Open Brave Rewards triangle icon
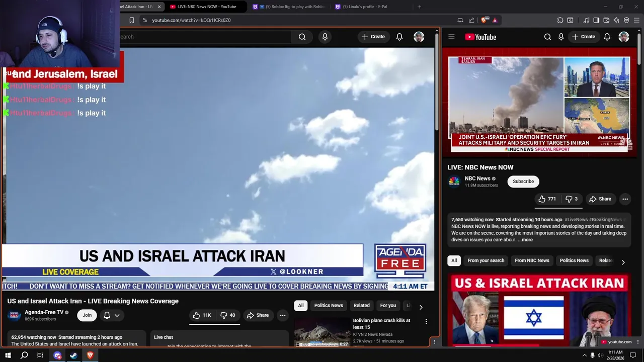The width and height of the screenshot is (644, 362). [495, 20]
